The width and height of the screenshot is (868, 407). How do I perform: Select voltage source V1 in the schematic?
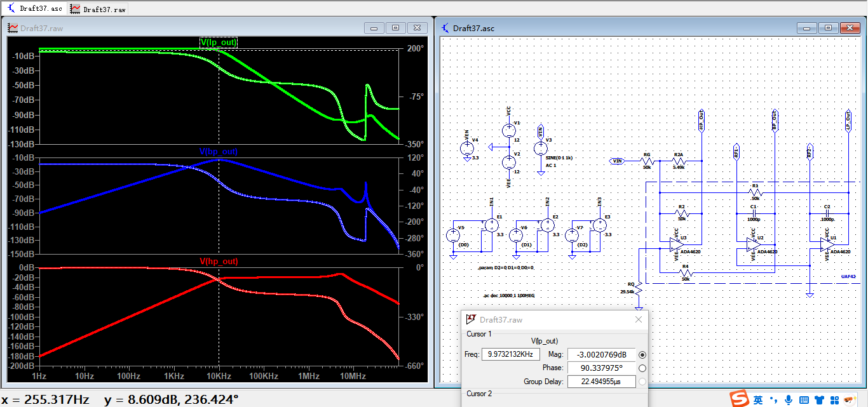509,131
